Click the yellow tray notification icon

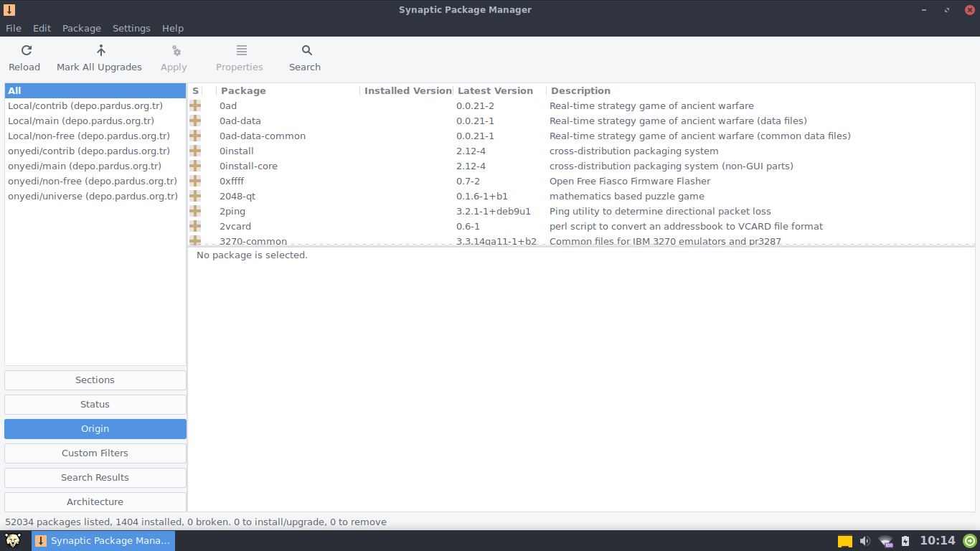(845, 542)
